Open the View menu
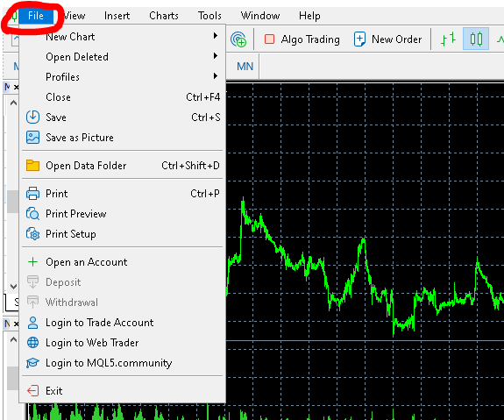 [x=74, y=16]
